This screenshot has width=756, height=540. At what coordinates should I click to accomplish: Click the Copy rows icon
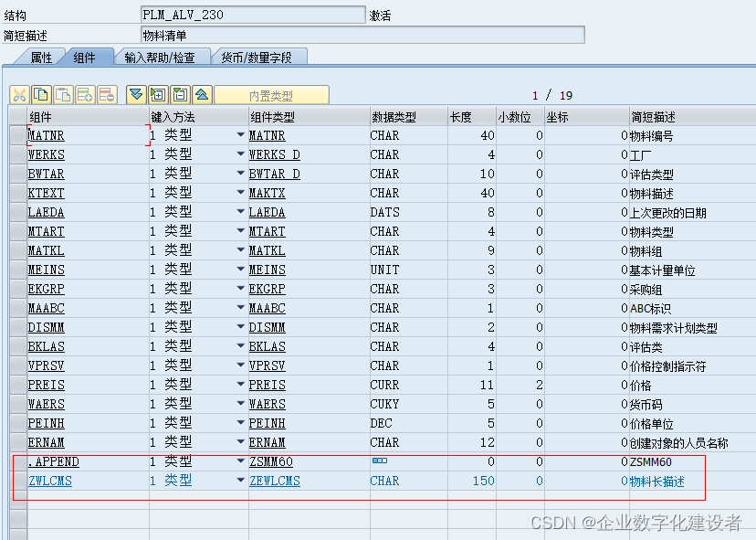coord(39,94)
